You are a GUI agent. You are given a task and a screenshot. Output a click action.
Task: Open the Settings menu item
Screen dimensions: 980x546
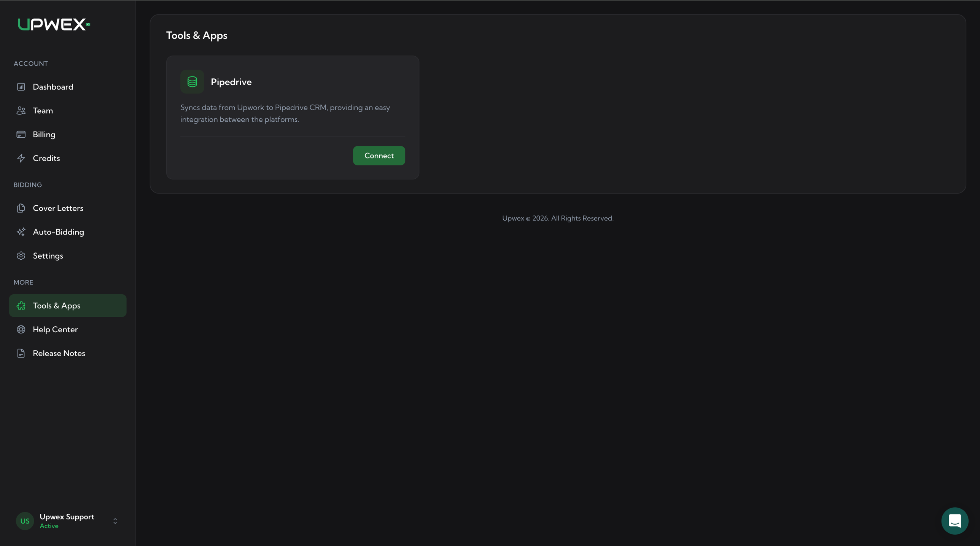[68, 256]
